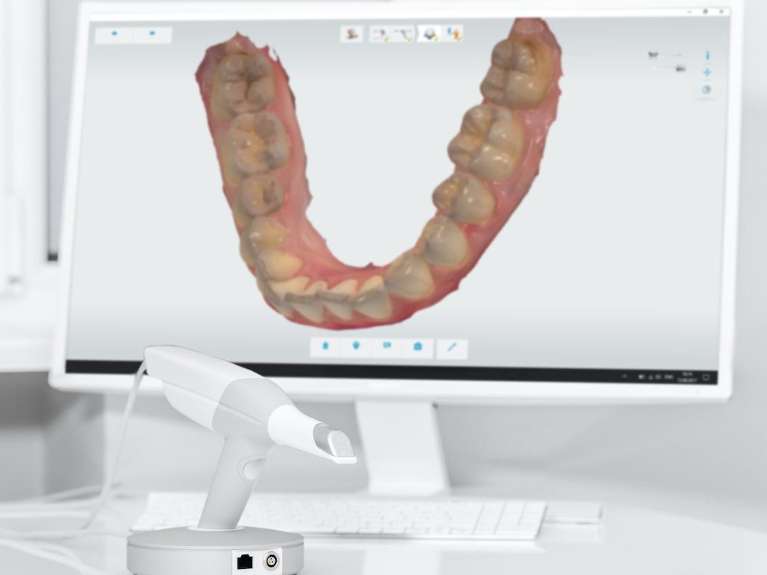Click the clock in the Windows taskbar
The image size is (767, 575).
(x=685, y=377)
